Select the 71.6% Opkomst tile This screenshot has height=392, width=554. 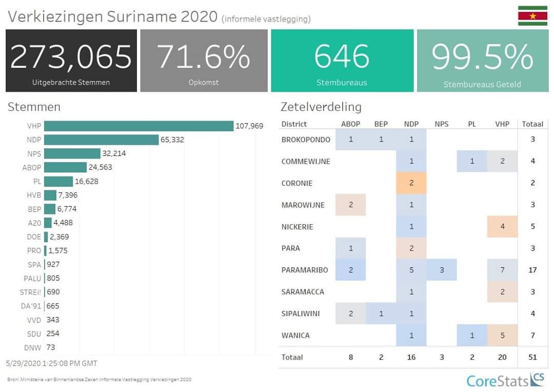click(204, 61)
